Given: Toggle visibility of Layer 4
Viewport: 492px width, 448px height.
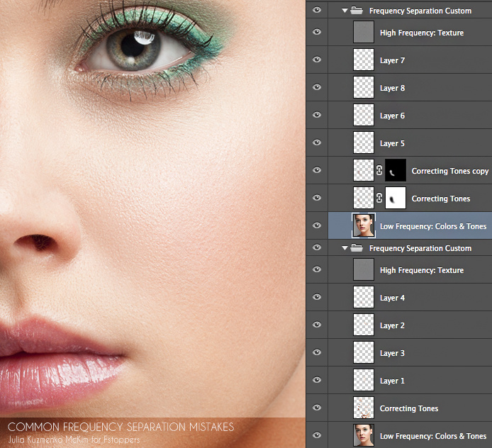Looking at the screenshot, I should (317, 297).
